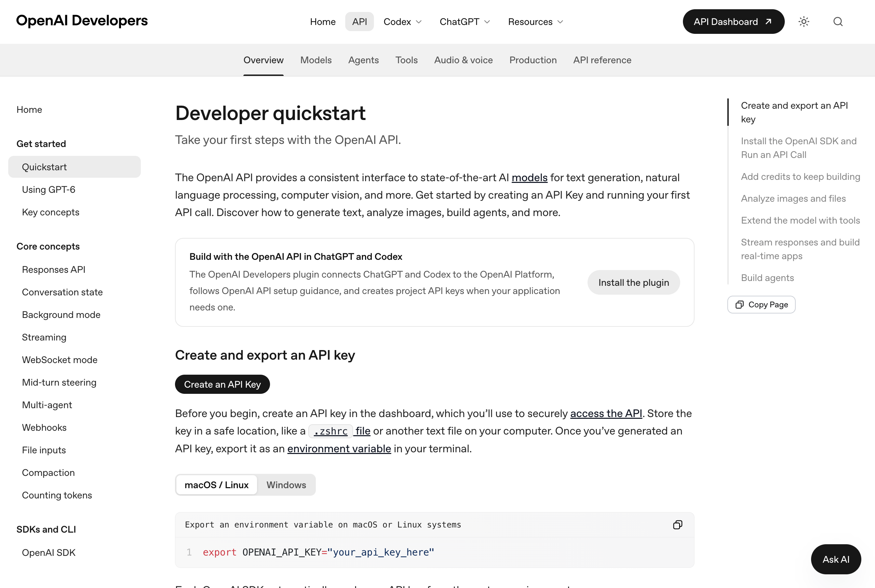Open search with the magnifier icon
Screen dimensions: 875x588
tap(838, 22)
